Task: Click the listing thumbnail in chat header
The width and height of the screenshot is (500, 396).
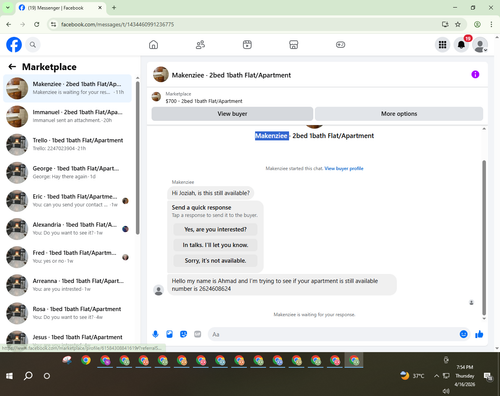Action: click(161, 74)
